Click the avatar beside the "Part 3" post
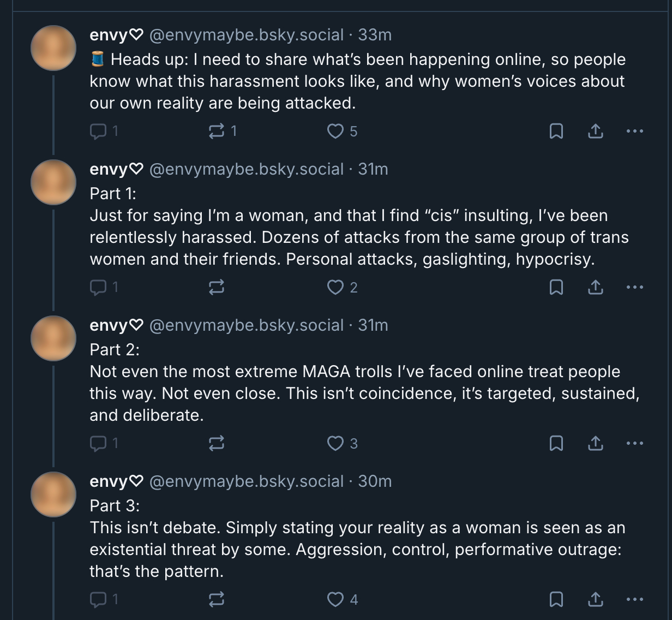The height and width of the screenshot is (620, 672). coord(53,494)
